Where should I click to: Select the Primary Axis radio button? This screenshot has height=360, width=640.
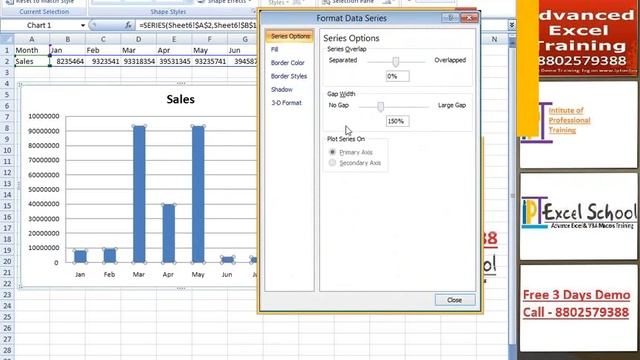332,152
